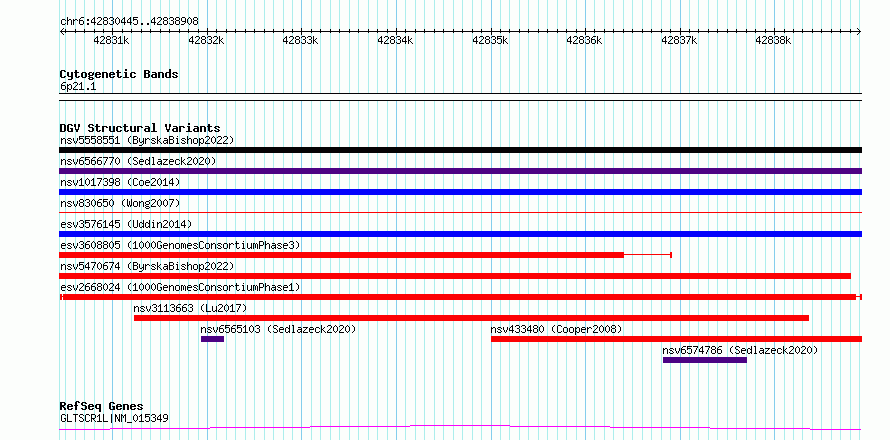
Task: Click the nsv5558551 black variant bar
Action: [460, 150]
